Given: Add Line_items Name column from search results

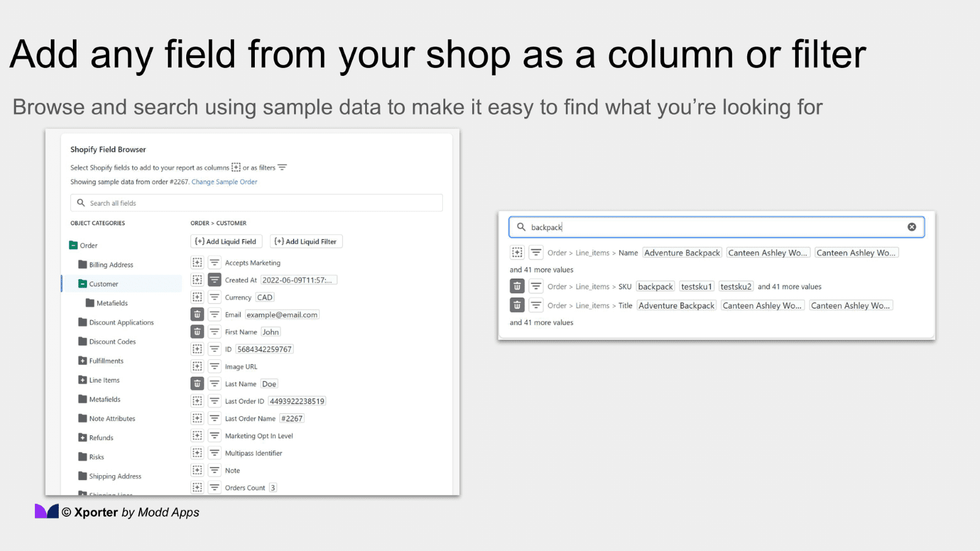Looking at the screenshot, I should pyautogui.click(x=516, y=252).
